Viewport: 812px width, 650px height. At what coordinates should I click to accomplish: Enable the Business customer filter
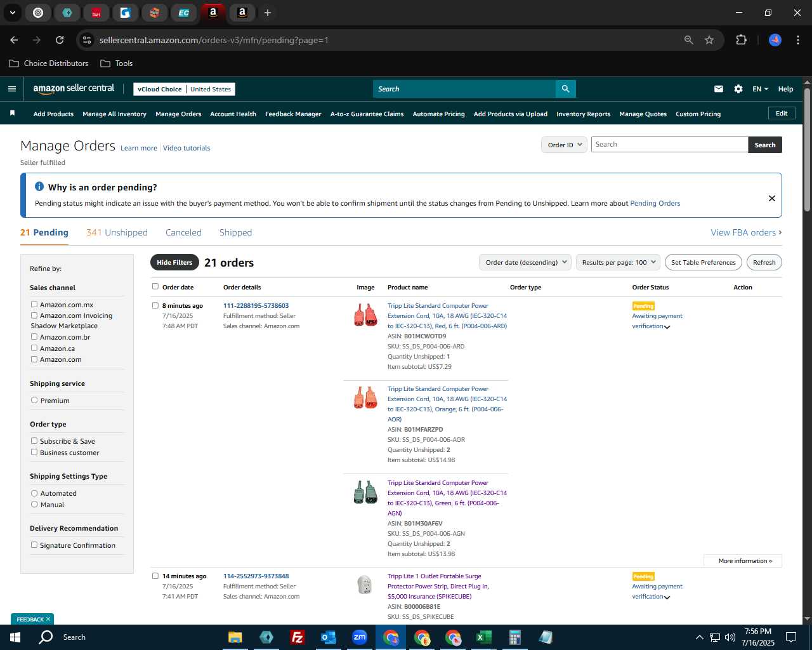[x=34, y=452]
